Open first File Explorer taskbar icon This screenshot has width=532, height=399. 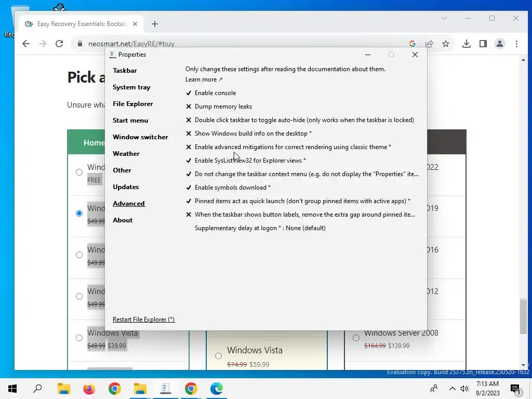tap(63, 389)
